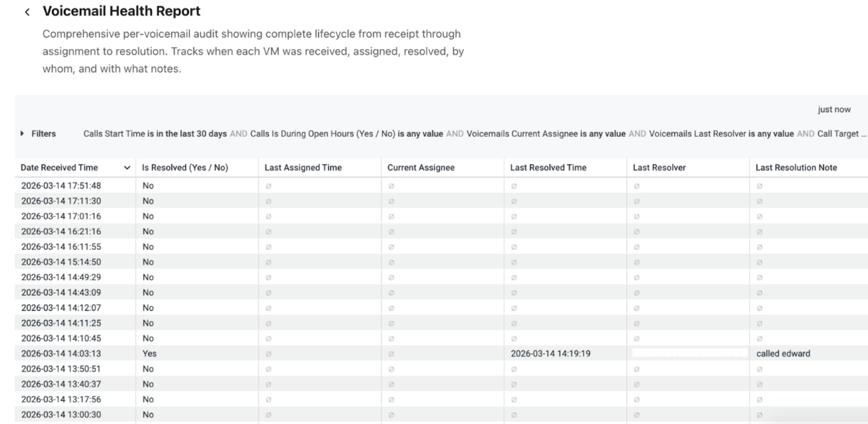Click the Last Resolver column header
Image resolution: width=868 pixels, height=424 pixels.
[659, 168]
